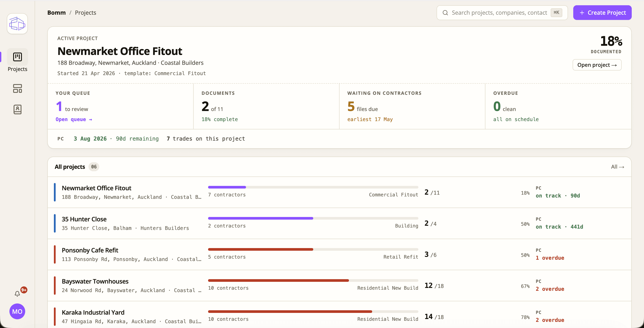Click the '3 Aug 2026' PC date
The width and height of the screenshot is (644, 328).
click(x=90, y=139)
